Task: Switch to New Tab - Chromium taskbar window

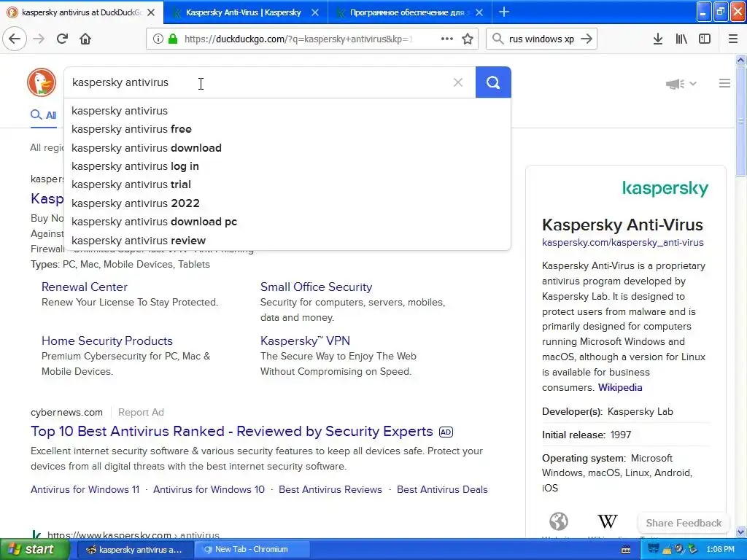Action: pyautogui.click(x=251, y=549)
